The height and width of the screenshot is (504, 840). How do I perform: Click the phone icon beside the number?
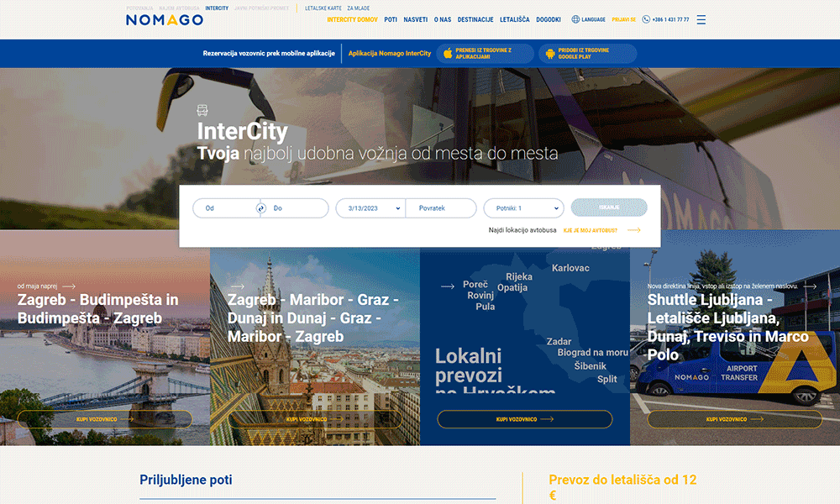646,19
